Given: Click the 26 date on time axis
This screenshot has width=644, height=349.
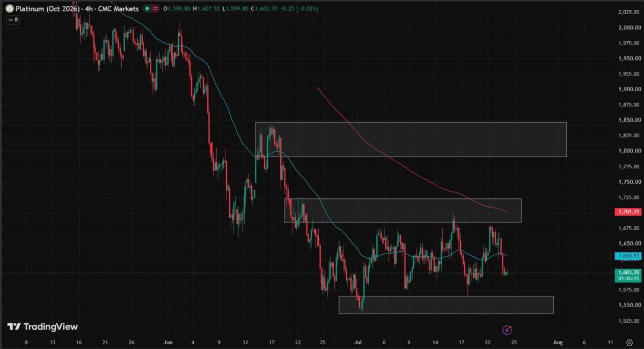Looking at the screenshot, I should point(131,342).
